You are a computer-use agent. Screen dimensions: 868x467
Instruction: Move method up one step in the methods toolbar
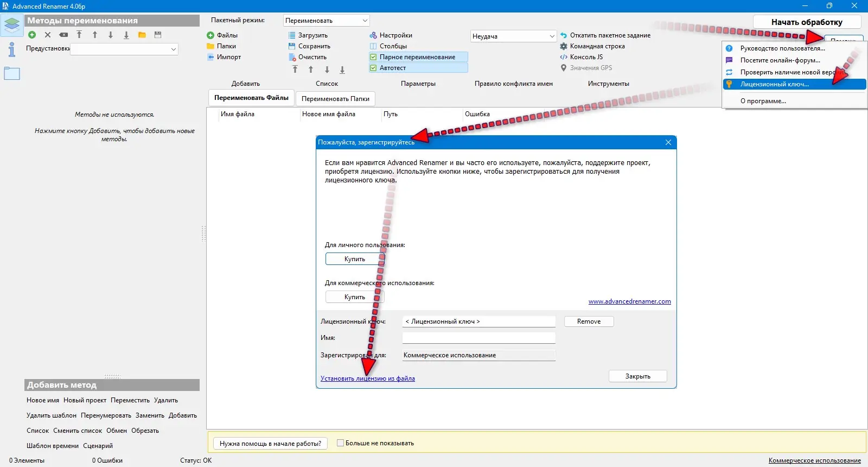95,35
